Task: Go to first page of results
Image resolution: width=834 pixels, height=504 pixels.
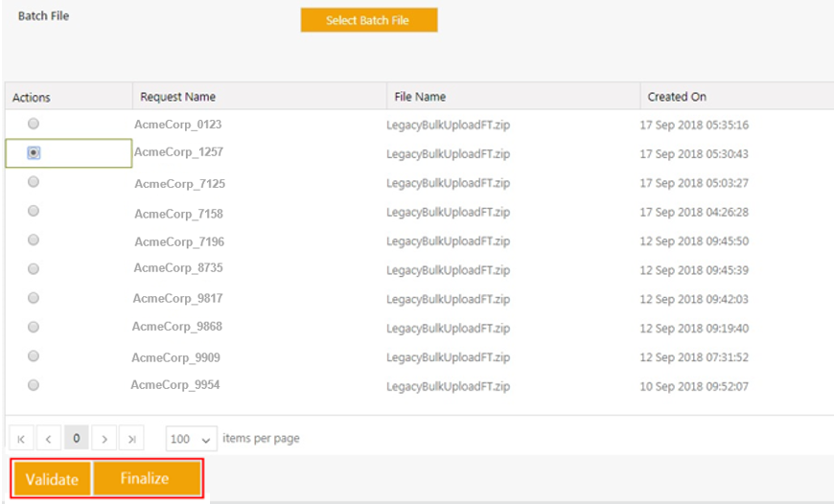Action: point(21,439)
